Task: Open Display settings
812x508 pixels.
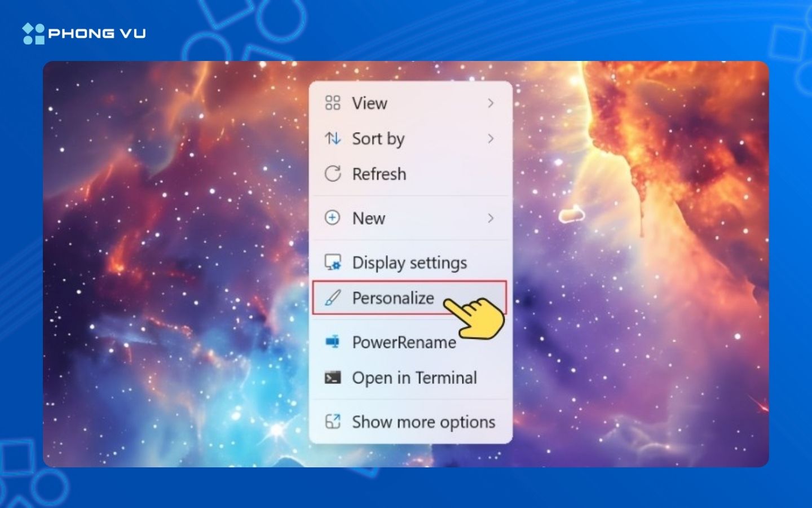Action: tap(409, 262)
